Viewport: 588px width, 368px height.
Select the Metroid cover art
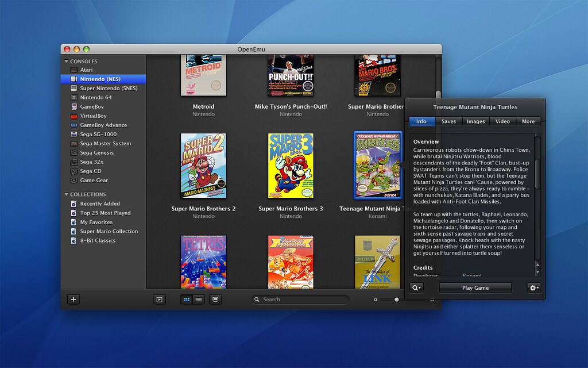coord(204,75)
